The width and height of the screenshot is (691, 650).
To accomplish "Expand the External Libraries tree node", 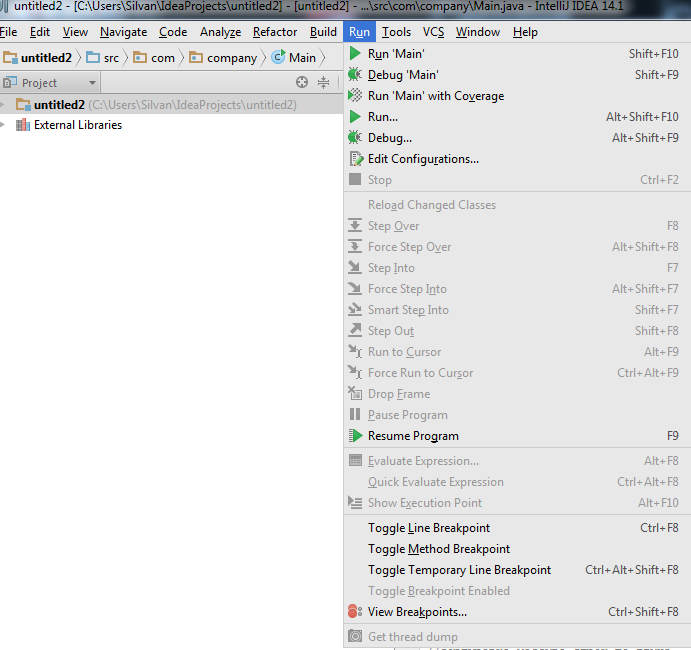I will pyautogui.click(x=3, y=125).
